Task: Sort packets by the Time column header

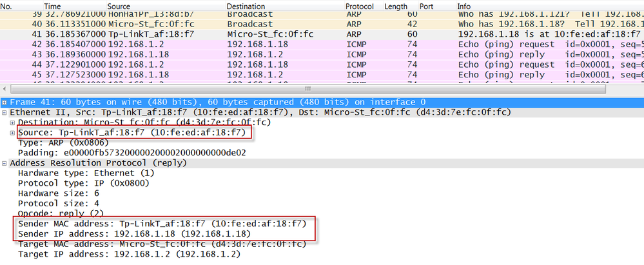Action: (x=52, y=6)
